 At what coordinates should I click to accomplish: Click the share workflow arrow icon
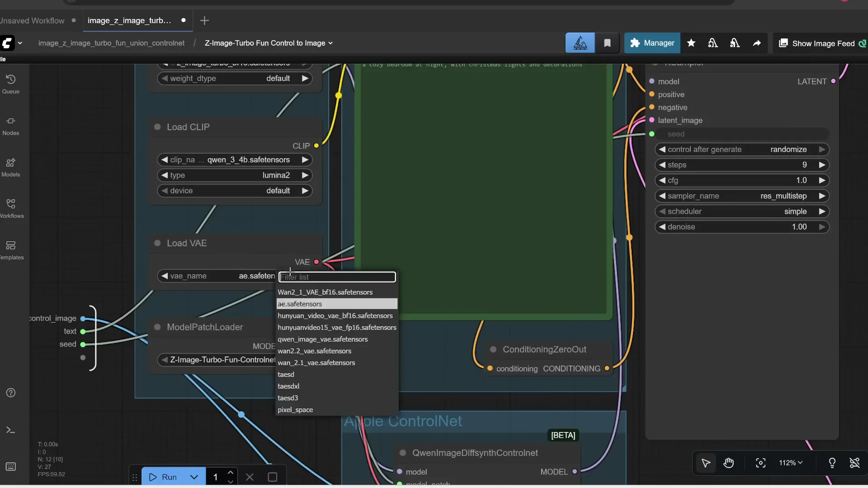point(757,43)
